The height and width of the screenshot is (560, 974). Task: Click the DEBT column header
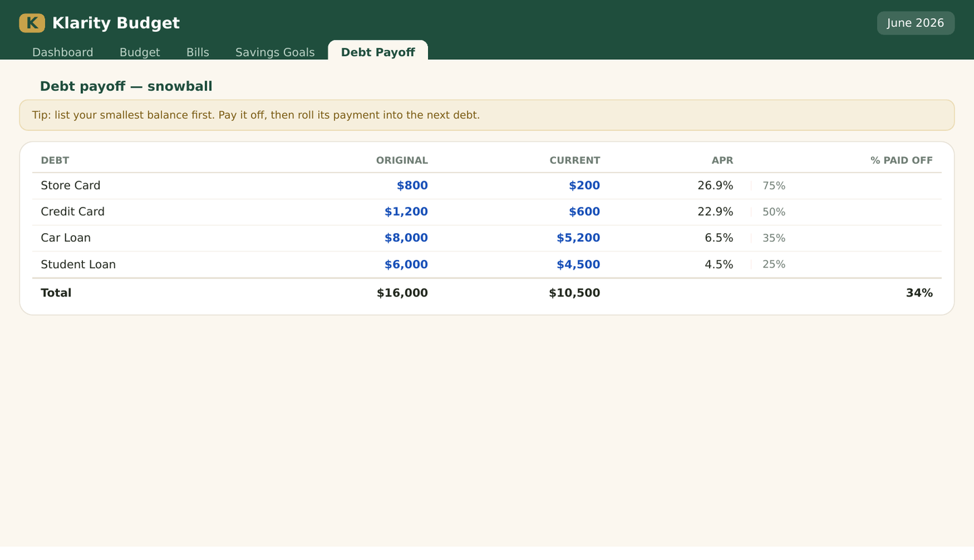(x=55, y=160)
